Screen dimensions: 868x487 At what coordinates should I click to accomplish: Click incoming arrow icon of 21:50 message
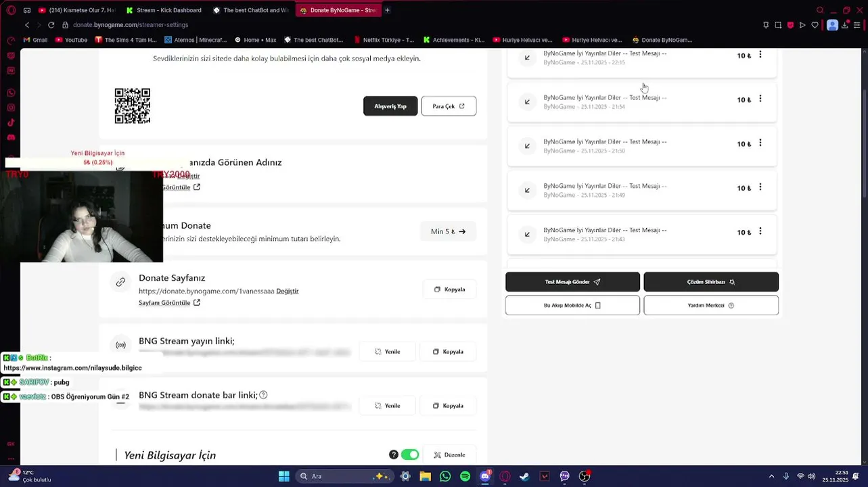coord(527,146)
